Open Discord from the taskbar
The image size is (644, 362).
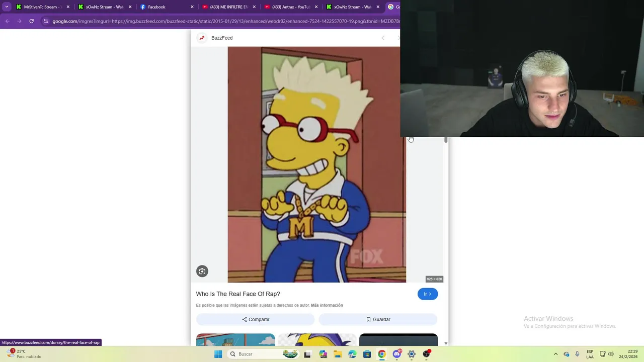396,354
